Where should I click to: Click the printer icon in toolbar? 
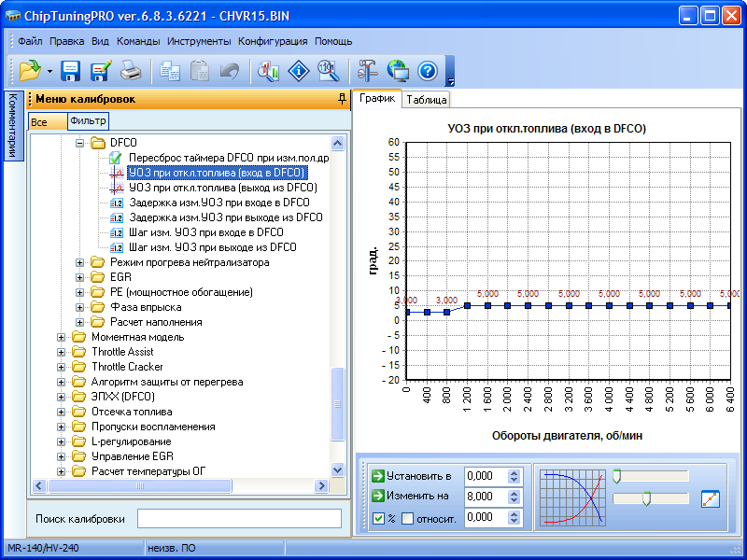click(x=132, y=70)
